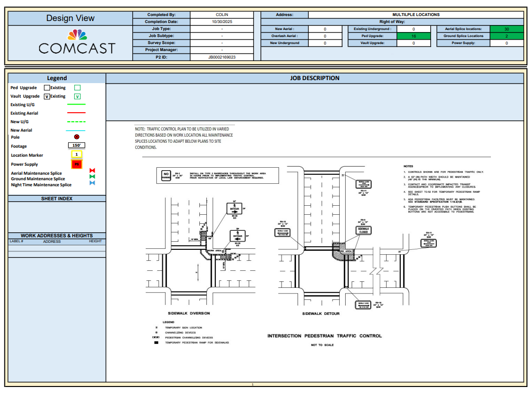Click the SIDEWALK CLOSED sign in the detour diagram

[x=362, y=231]
